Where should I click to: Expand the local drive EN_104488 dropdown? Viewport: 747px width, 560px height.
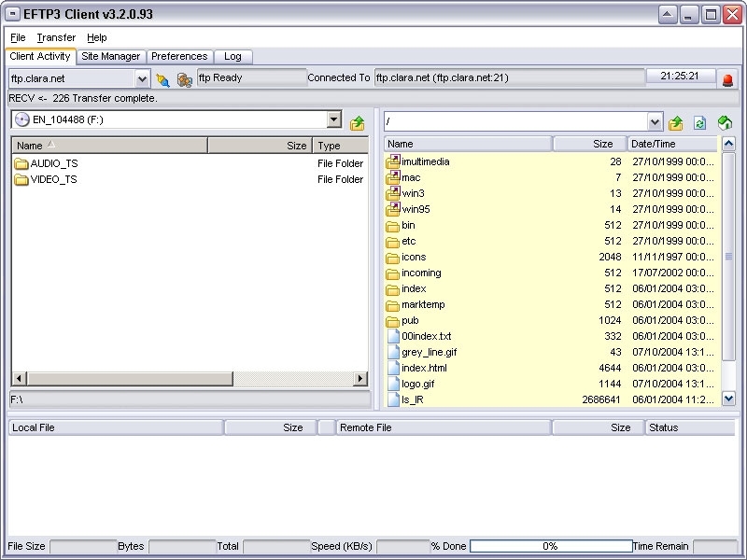tap(334, 119)
